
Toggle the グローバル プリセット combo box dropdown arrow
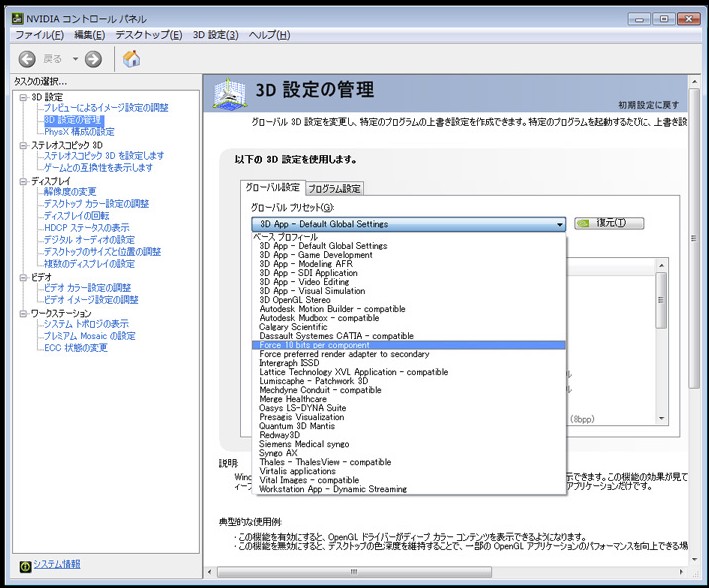click(559, 224)
